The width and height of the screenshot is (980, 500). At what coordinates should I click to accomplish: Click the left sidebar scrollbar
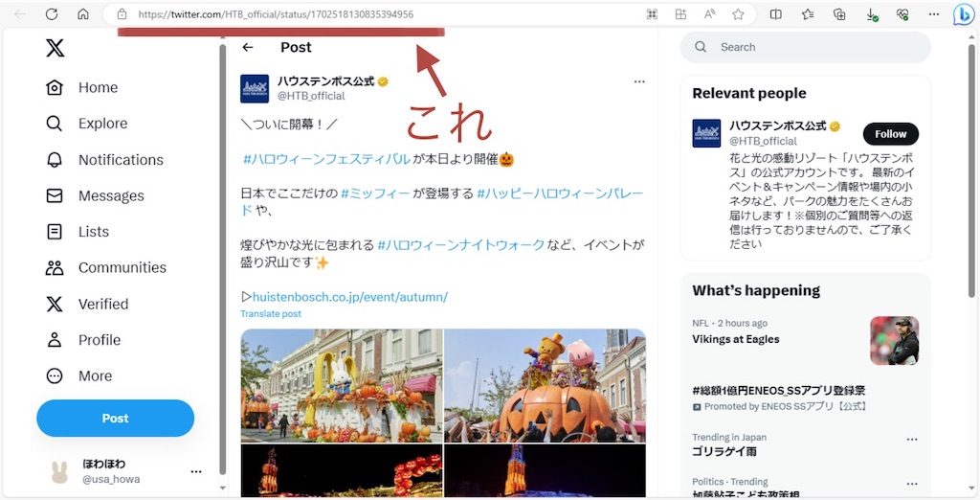point(223,261)
